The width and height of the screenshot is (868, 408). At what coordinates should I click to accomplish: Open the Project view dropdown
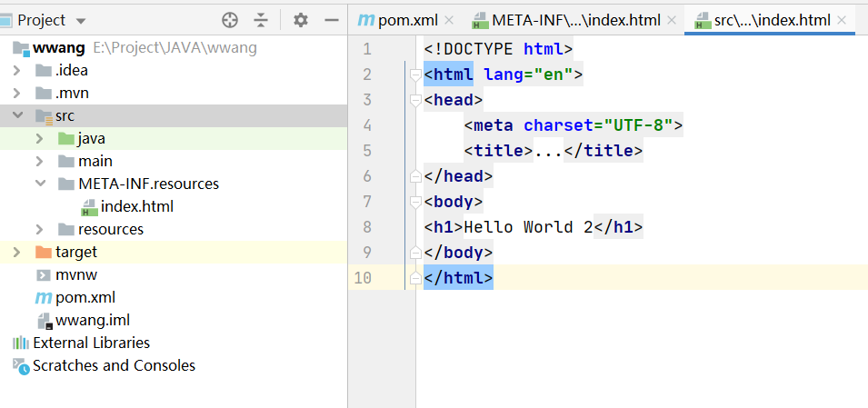coord(81,20)
